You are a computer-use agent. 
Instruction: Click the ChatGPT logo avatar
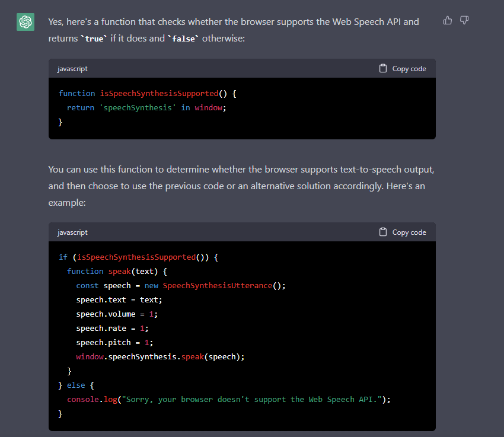click(25, 22)
